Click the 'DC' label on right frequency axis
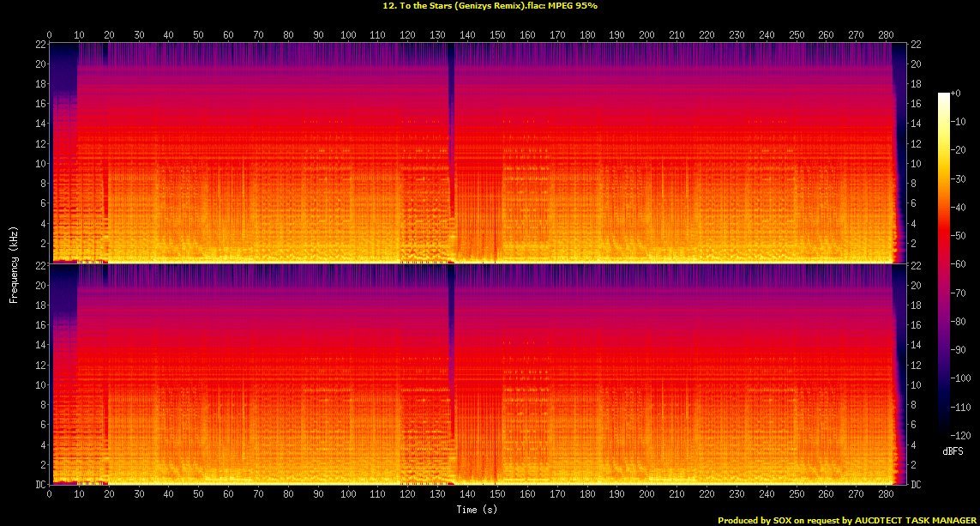 point(916,485)
